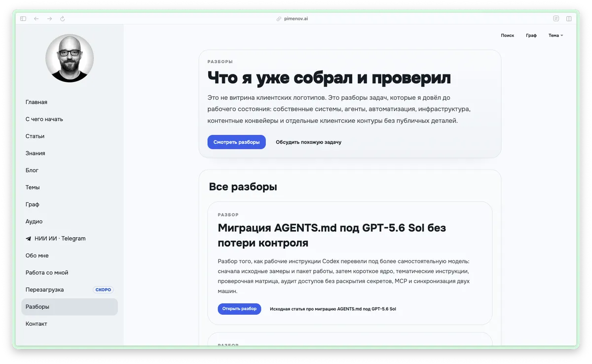Click the pimenov.ai address bar
This screenshot has height=364, width=592.
tap(296, 19)
